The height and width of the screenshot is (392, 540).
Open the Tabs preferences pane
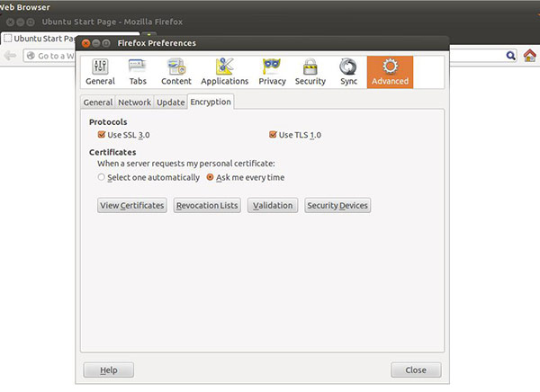point(138,72)
